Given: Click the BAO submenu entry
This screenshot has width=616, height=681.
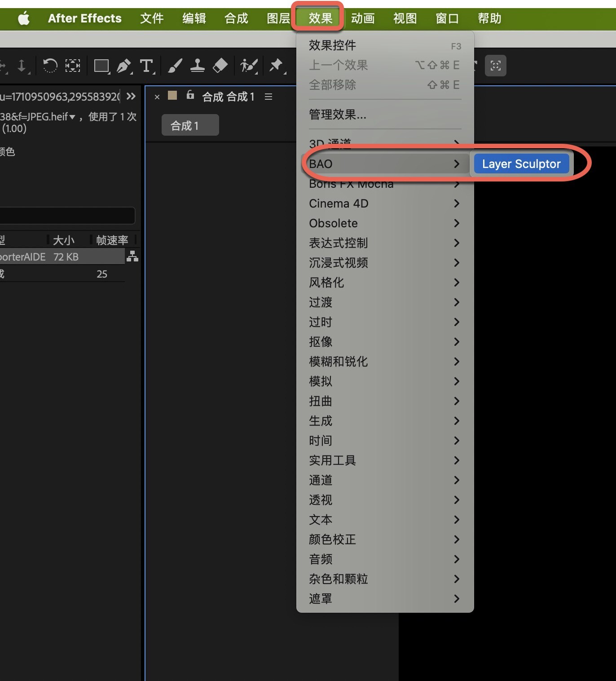Looking at the screenshot, I should pyautogui.click(x=385, y=164).
